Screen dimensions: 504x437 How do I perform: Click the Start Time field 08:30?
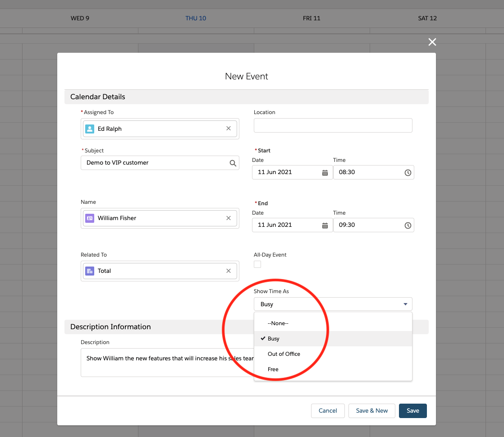point(374,172)
